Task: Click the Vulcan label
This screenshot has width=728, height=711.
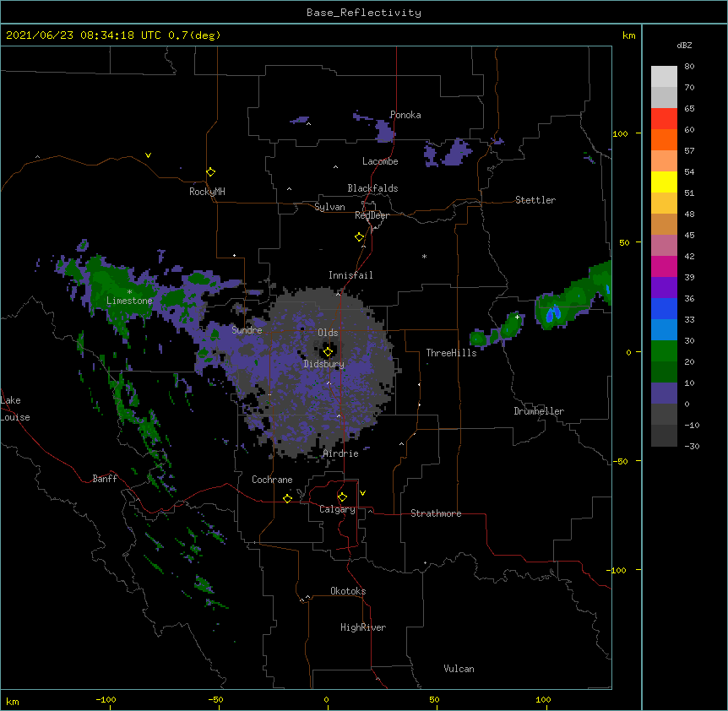Action: point(459,669)
